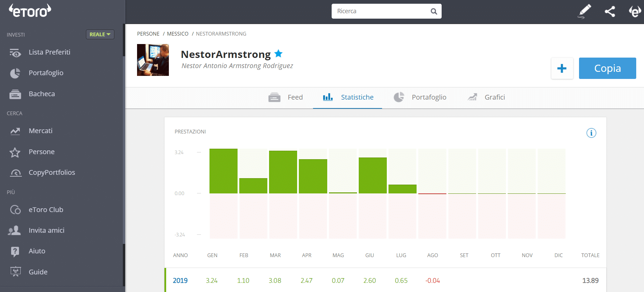The width and height of the screenshot is (644, 292).
Task: Click the FEB performance bar
Action: 253,186
